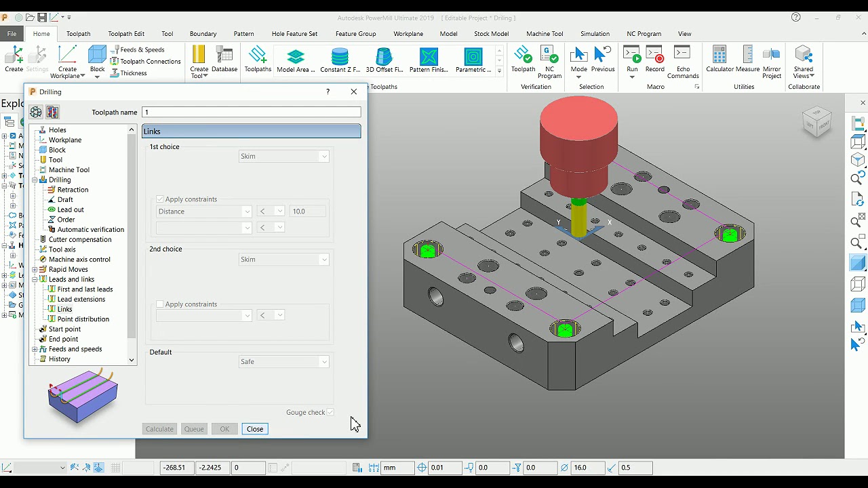This screenshot has width=868, height=488.
Task: Toggle the second Apply constraints checkbox
Action: [160, 304]
